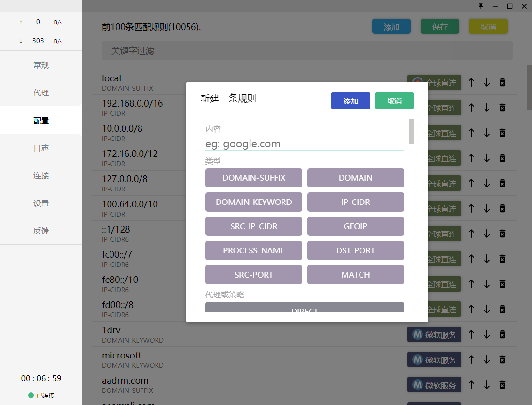The width and height of the screenshot is (532, 405).
Task: Move the microsoft rule up
Action: point(471,359)
